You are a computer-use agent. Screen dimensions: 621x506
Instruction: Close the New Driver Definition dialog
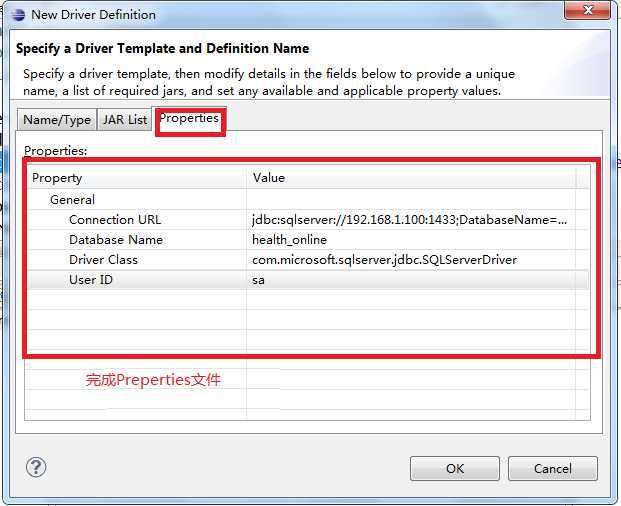[x=587, y=10]
